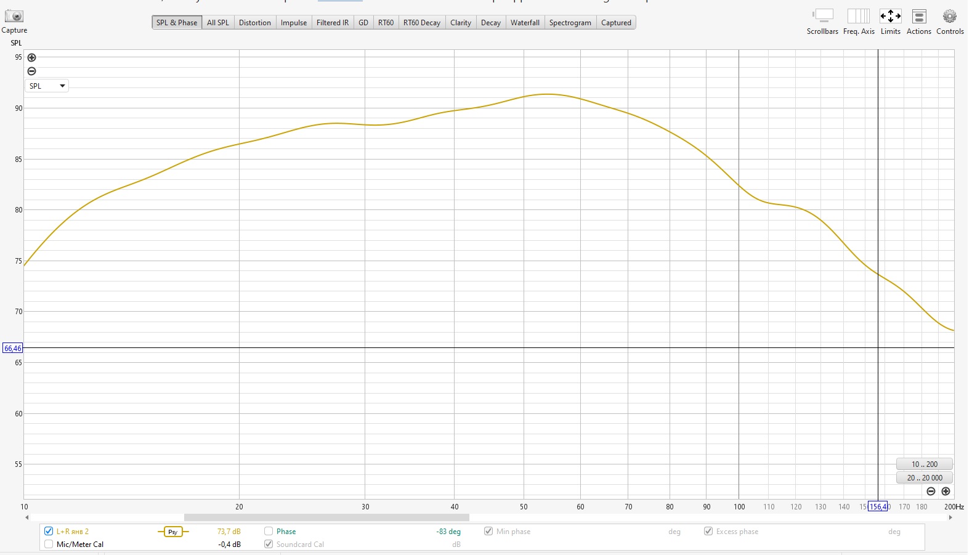Click right arrow of horizontal scrollbar
The image size is (980, 555).
(x=951, y=517)
